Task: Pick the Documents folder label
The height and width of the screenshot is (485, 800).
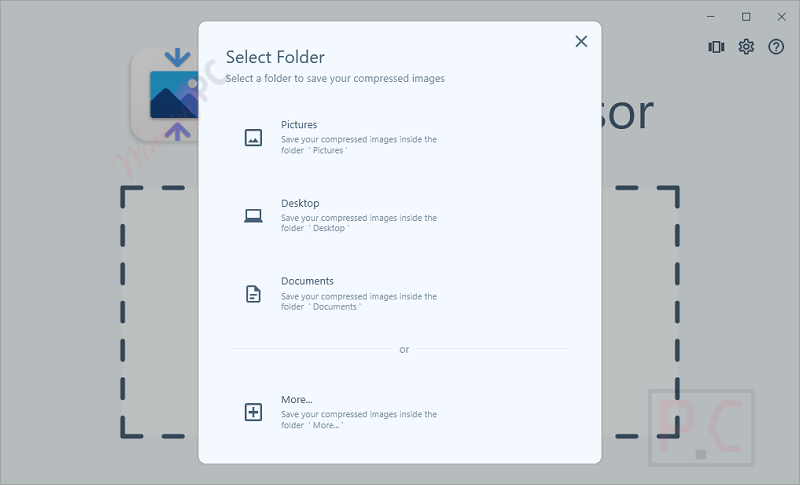Action: point(307,281)
